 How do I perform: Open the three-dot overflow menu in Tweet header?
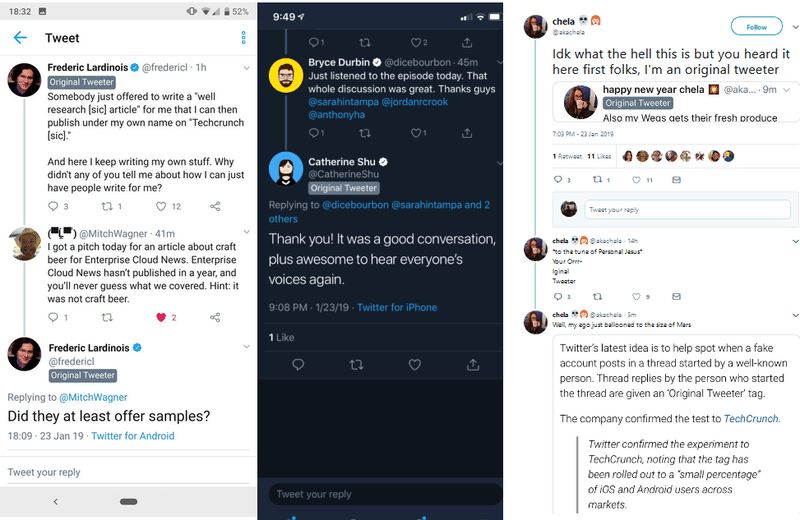[243, 38]
